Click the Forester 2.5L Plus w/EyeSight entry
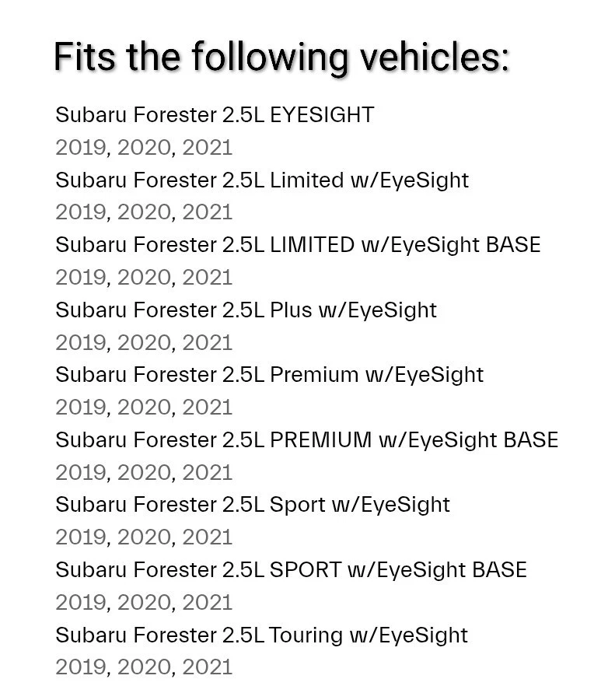The height and width of the screenshot is (700, 615). pos(246,310)
